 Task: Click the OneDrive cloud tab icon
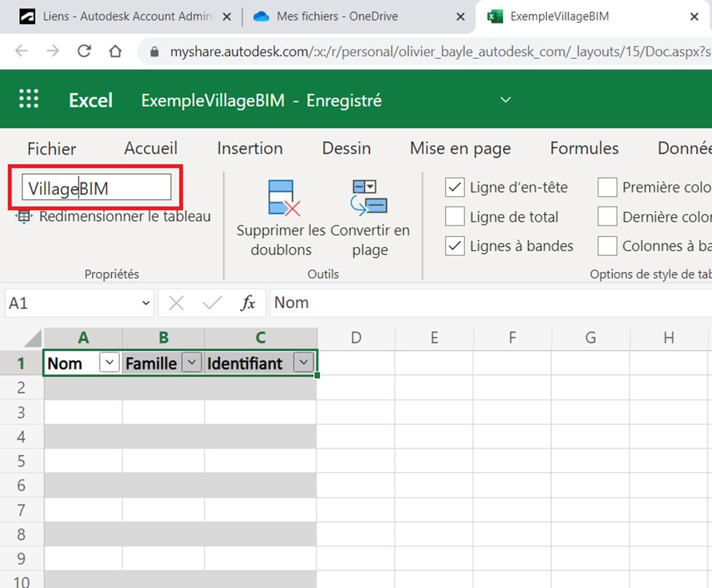click(x=261, y=17)
